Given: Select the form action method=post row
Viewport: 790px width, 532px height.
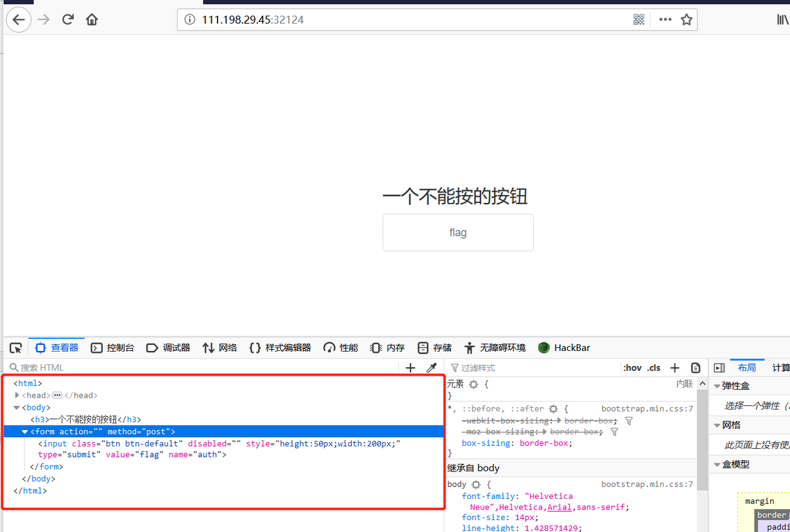Looking at the screenshot, I should coord(224,431).
